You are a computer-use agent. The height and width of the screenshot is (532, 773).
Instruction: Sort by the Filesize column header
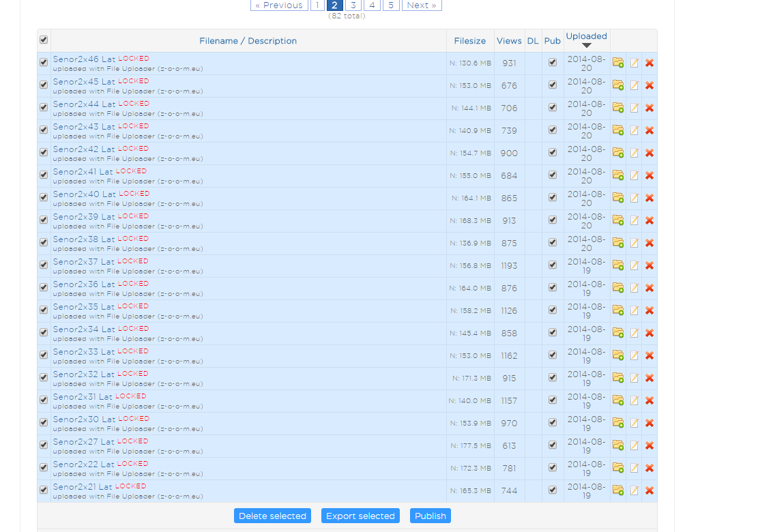click(469, 41)
